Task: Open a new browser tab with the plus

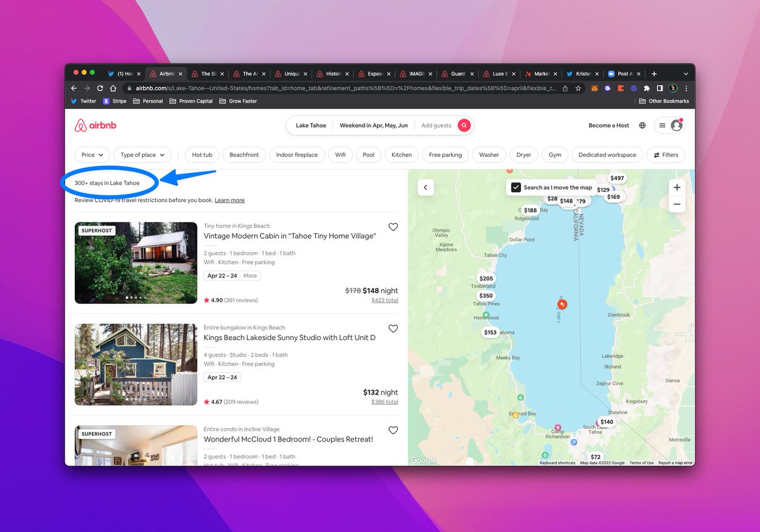Action: (x=654, y=73)
